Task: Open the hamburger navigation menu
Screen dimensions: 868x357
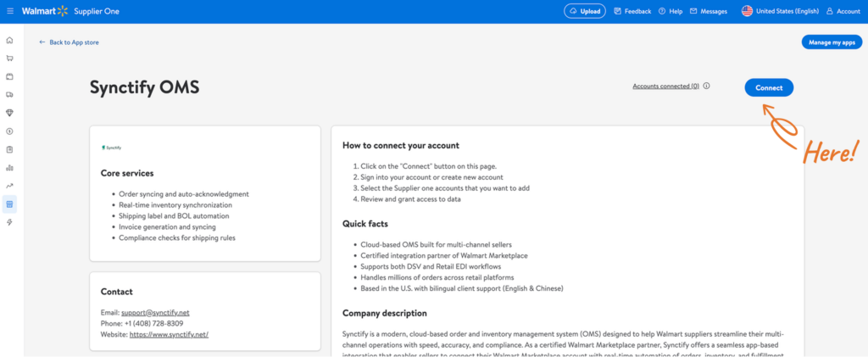Action: pyautogui.click(x=10, y=11)
